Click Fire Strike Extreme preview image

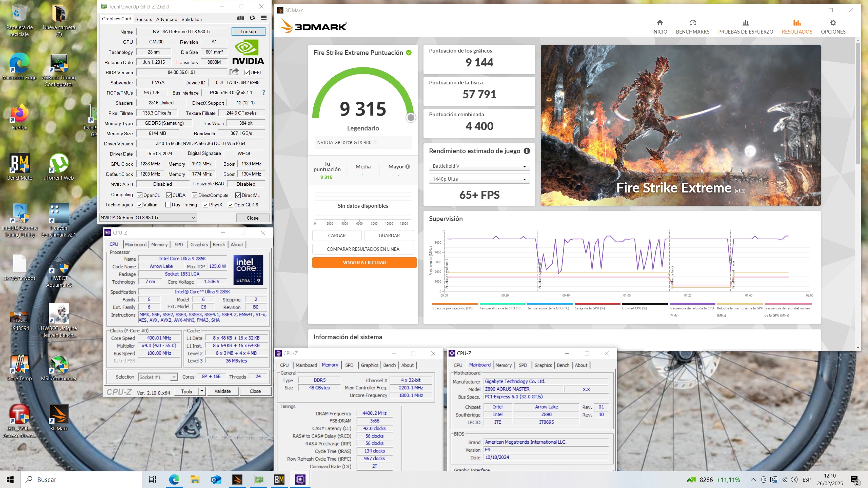coord(680,125)
